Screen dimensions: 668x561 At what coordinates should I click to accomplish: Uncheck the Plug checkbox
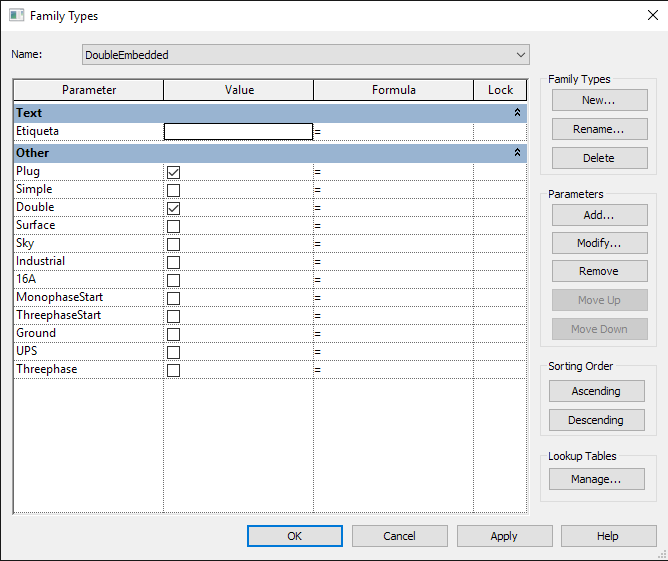(173, 172)
